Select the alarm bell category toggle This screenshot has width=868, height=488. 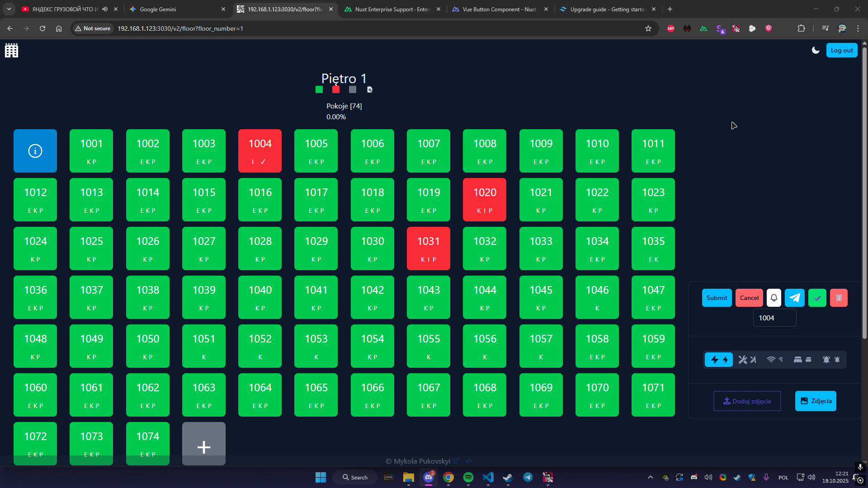(831, 360)
